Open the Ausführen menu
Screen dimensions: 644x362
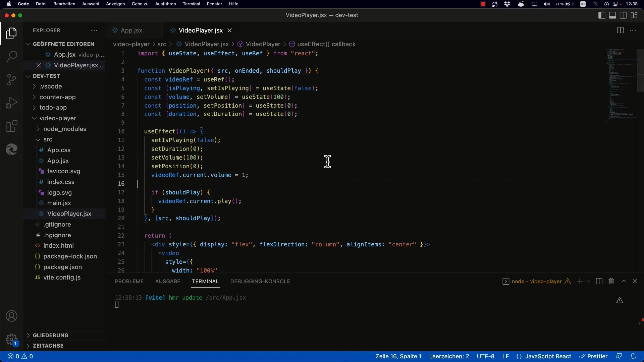click(x=166, y=4)
